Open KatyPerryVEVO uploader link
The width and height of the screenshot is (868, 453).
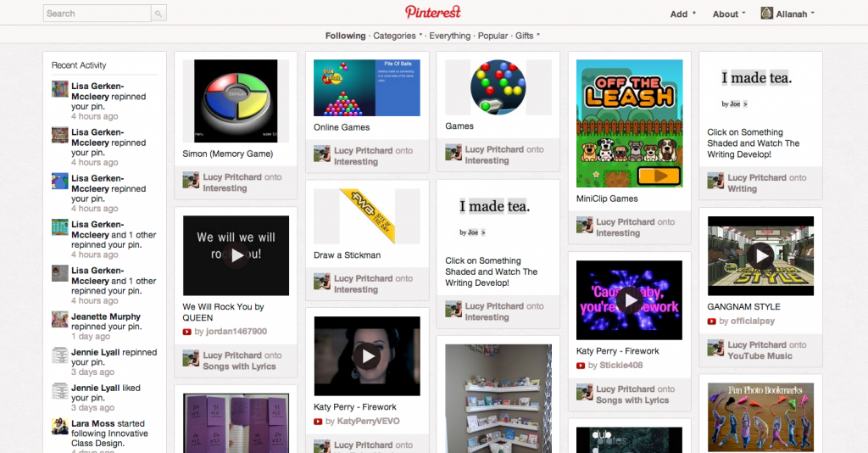368,421
